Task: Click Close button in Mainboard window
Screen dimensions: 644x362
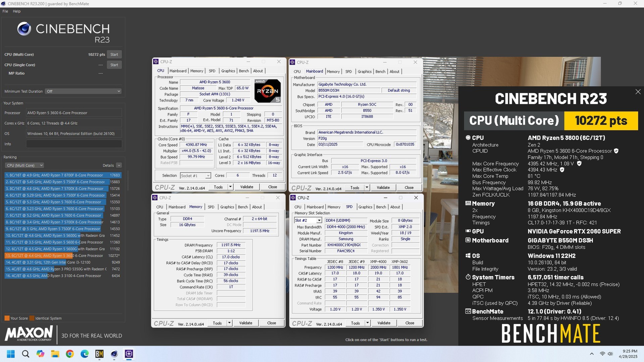Action: [x=409, y=188]
